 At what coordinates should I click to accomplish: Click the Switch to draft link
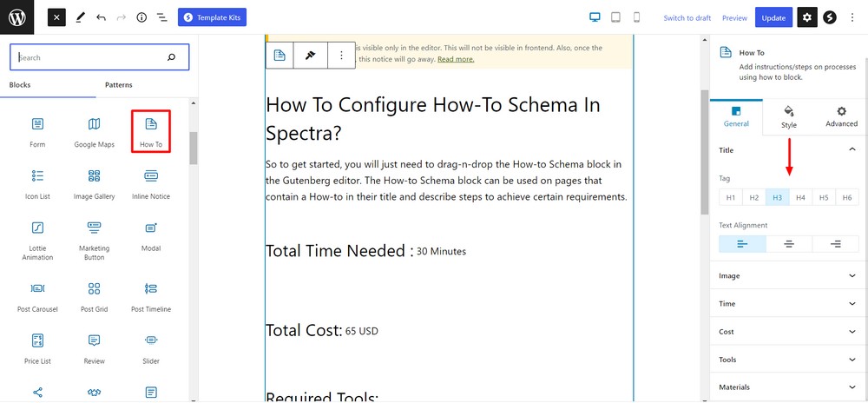coord(687,18)
